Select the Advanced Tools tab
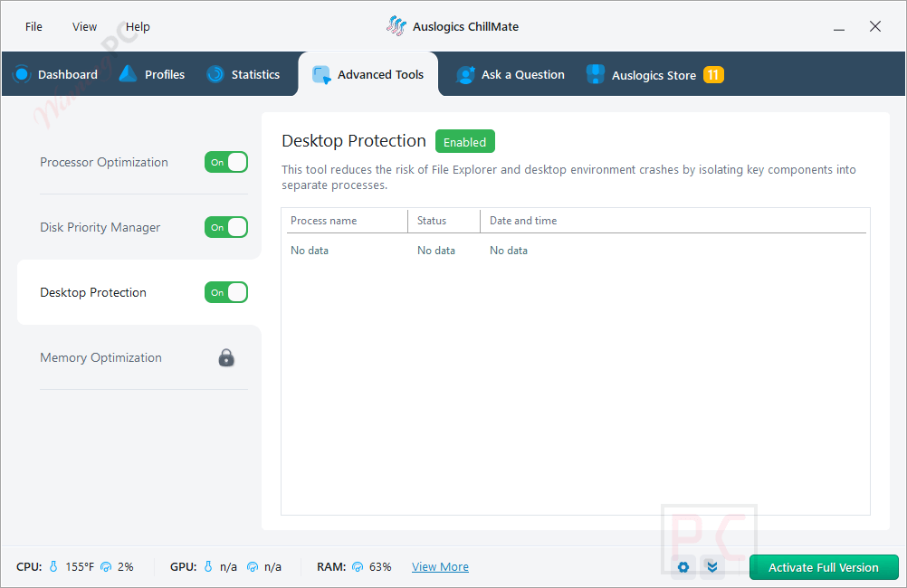Screen dimensions: 907x588 pos(368,74)
